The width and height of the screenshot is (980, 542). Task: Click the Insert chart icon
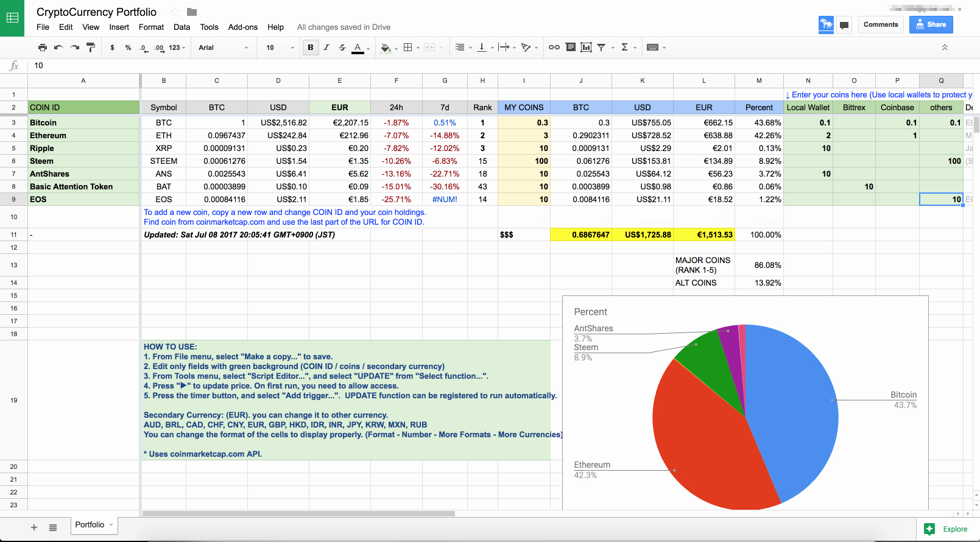coord(586,48)
